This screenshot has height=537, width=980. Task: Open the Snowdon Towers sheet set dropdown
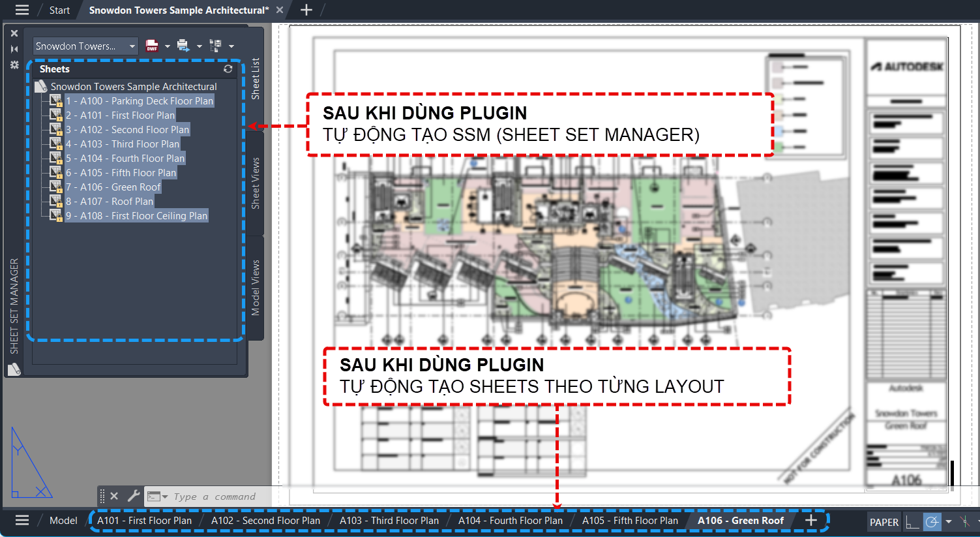85,46
